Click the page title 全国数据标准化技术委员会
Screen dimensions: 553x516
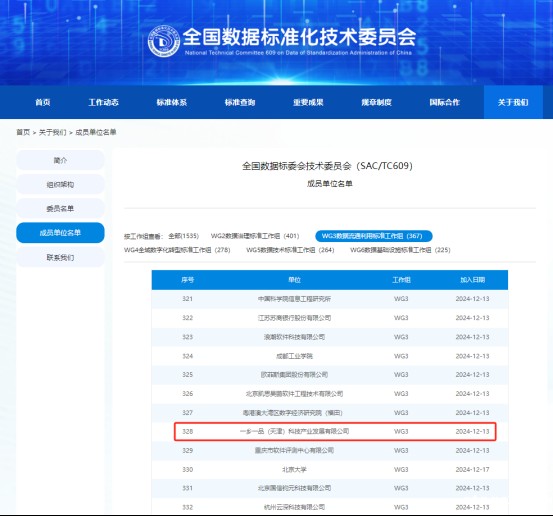(299, 36)
